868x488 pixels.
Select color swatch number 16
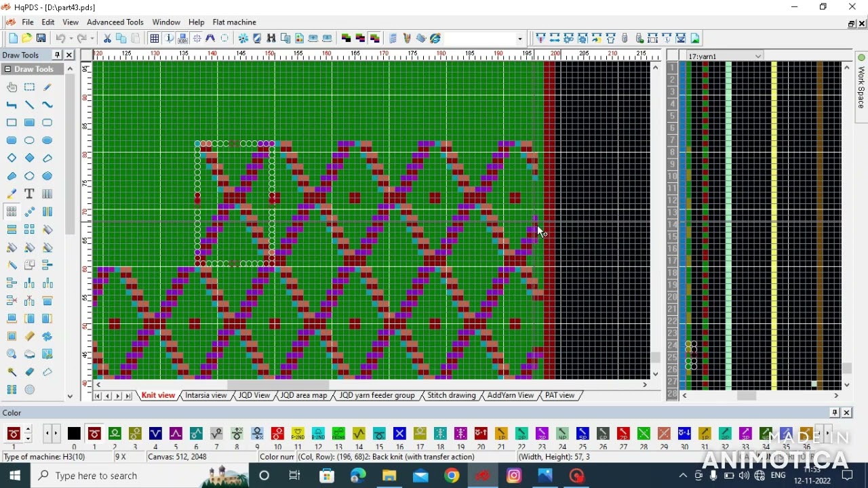pyautogui.click(x=399, y=434)
